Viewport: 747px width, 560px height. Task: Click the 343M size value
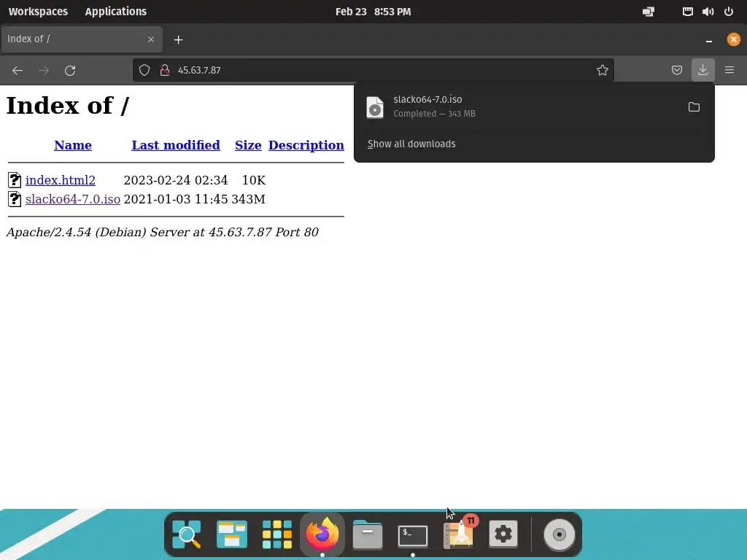coord(248,199)
